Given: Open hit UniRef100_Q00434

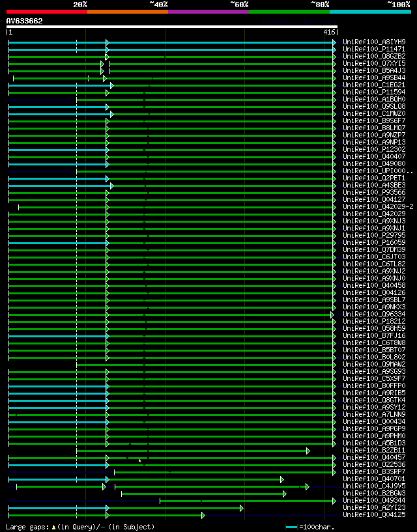Looking at the screenshot, I should 374,422.
